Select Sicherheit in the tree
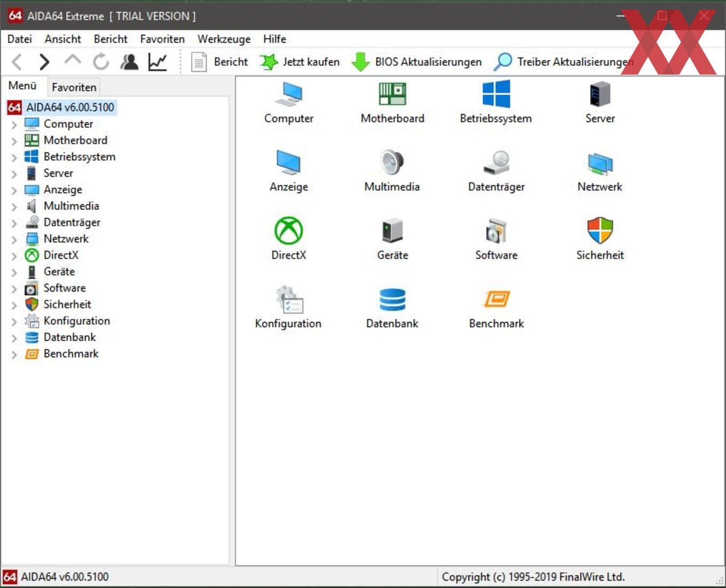 (67, 304)
